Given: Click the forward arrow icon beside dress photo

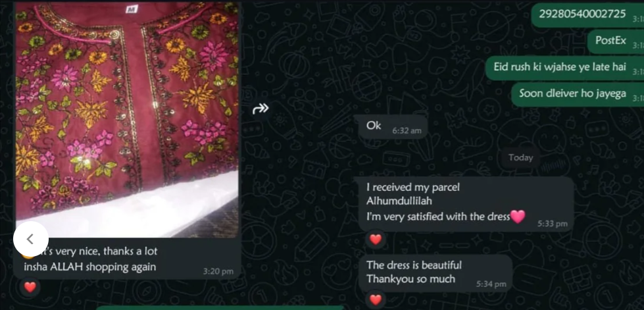Looking at the screenshot, I should pyautogui.click(x=260, y=109).
